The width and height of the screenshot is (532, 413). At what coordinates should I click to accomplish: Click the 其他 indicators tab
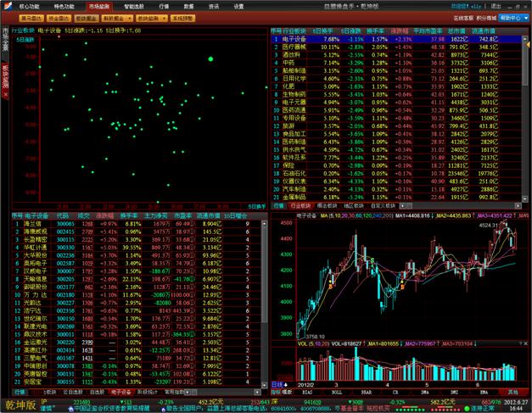[x=513, y=393]
